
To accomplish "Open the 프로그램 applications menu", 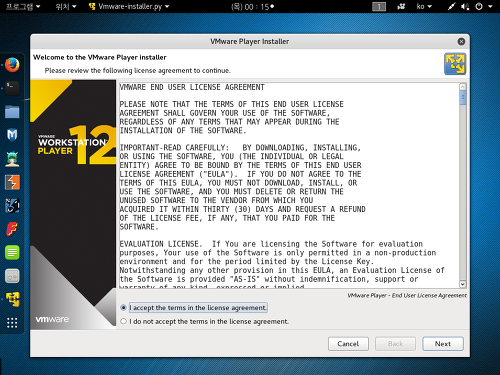I will pyautogui.click(x=23, y=6).
